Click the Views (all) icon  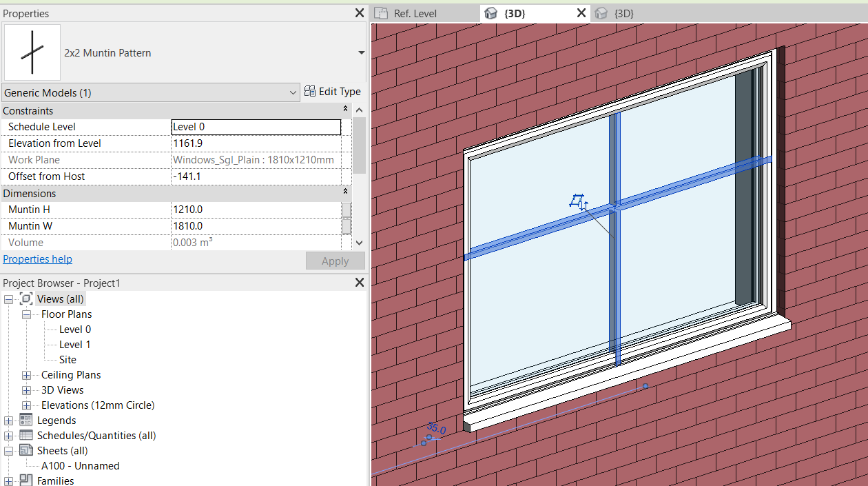25,298
